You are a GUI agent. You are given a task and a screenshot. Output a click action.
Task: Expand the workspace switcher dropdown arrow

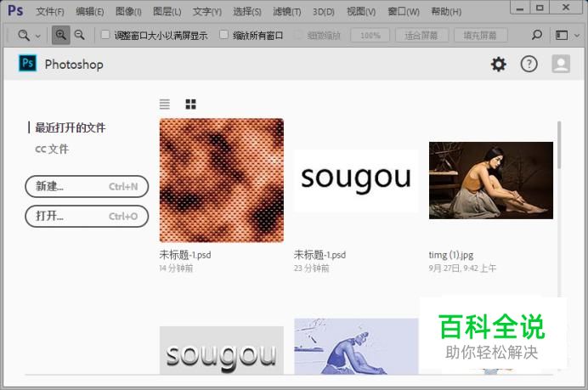pyautogui.click(x=577, y=36)
